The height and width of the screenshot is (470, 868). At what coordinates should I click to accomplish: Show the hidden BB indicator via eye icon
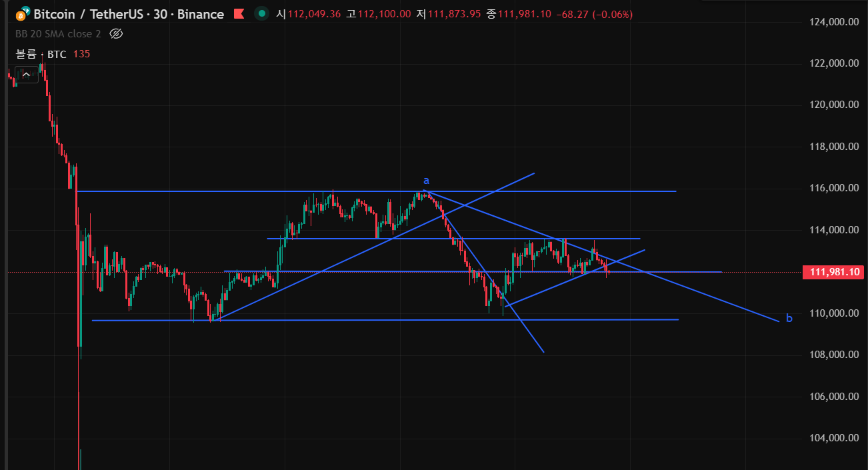pyautogui.click(x=116, y=33)
